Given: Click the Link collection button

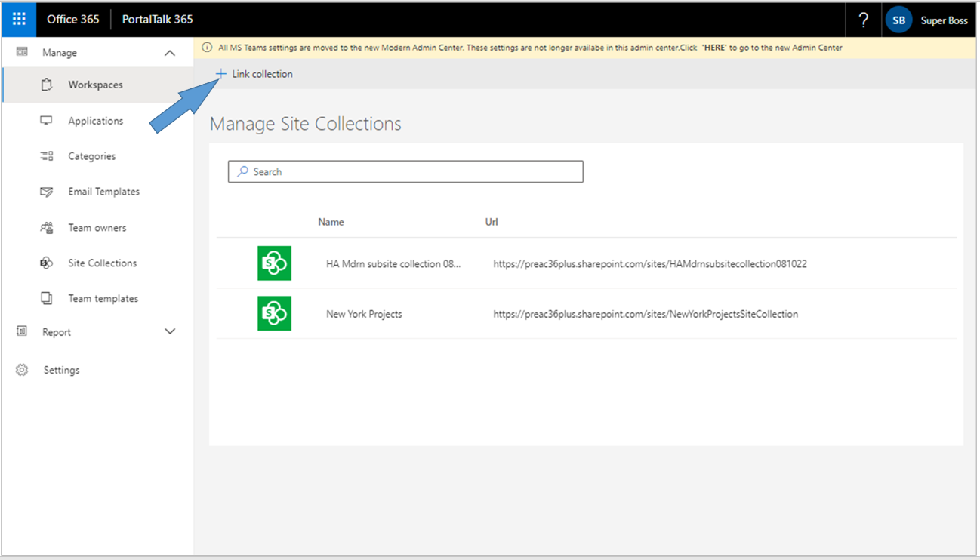Looking at the screenshot, I should pyautogui.click(x=261, y=74).
